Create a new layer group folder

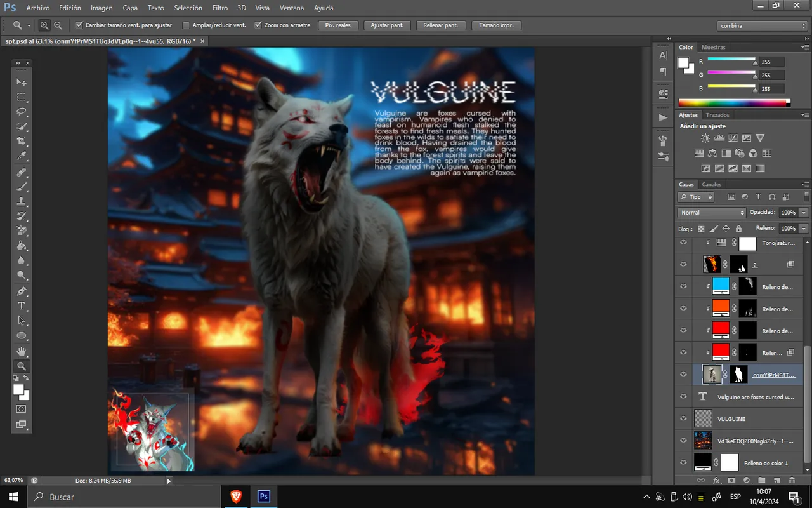coord(762,481)
